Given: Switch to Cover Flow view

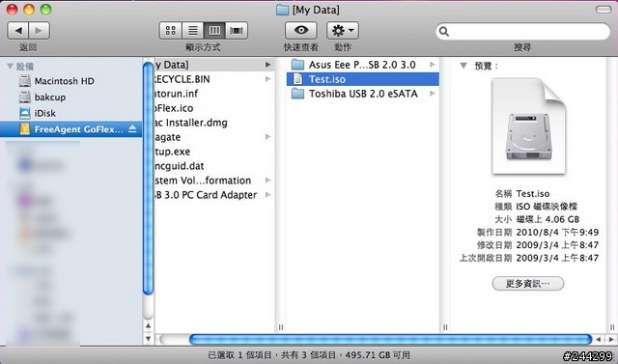Looking at the screenshot, I should point(237,30).
